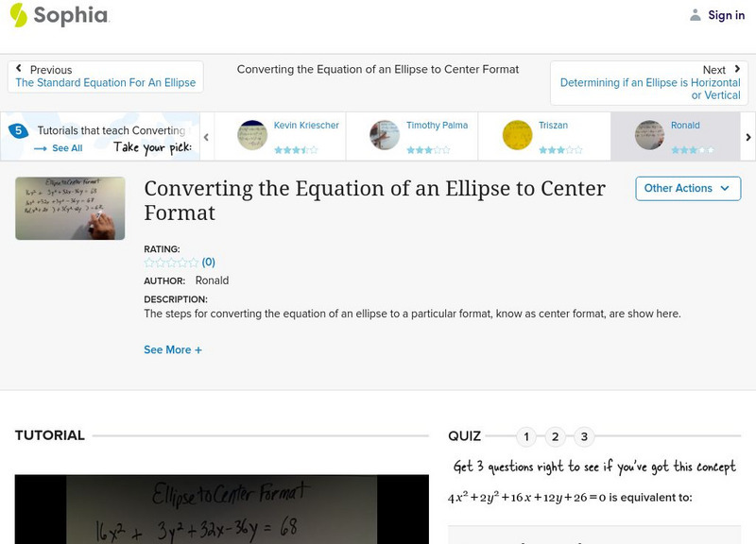Image resolution: width=756 pixels, height=544 pixels.
Task: Open the Determining if an Ellipse tutorial
Action: coord(650,89)
